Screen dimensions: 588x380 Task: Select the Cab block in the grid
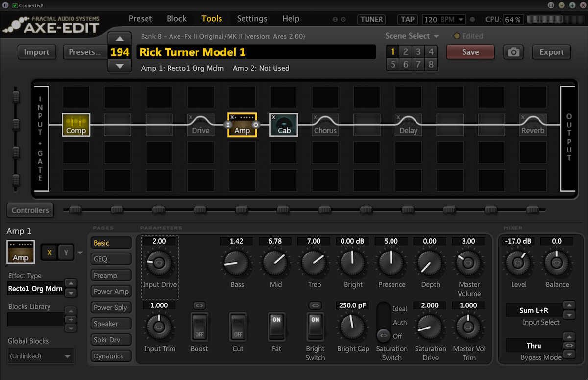tap(284, 125)
